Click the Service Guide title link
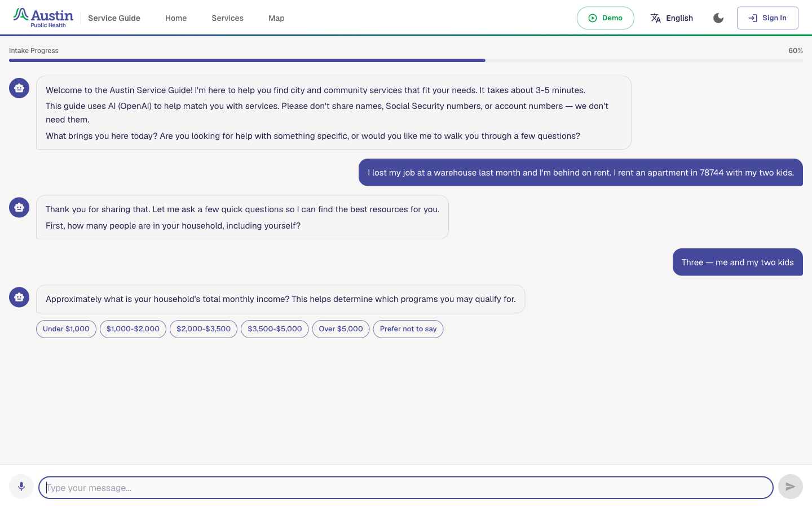Image resolution: width=812 pixels, height=508 pixels. coord(114,18)
